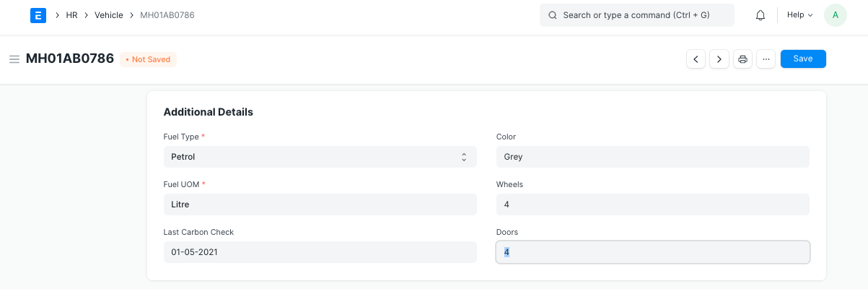Open the three-dots more options menu
Screen dimensions: 868x289
click(766, 59)
